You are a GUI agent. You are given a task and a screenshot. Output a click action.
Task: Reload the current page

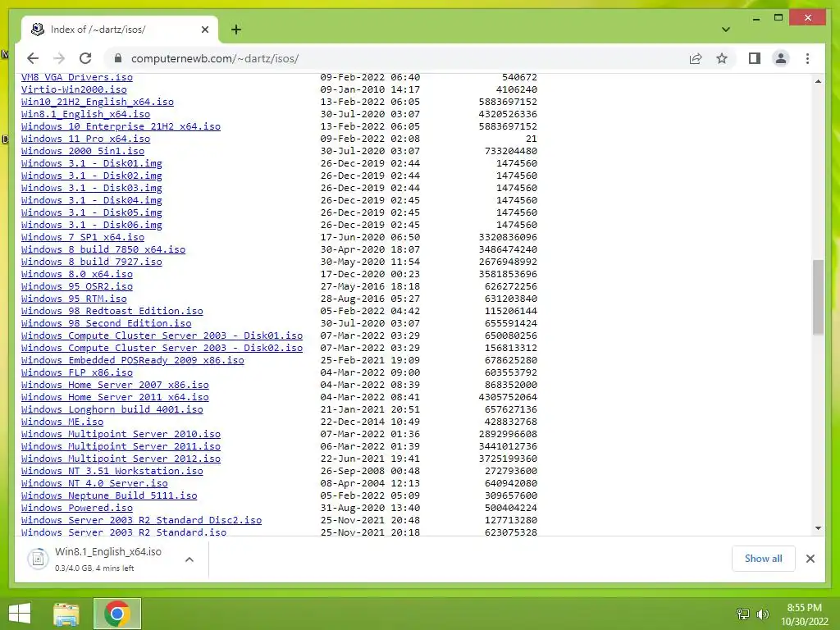tap(85, 58)
